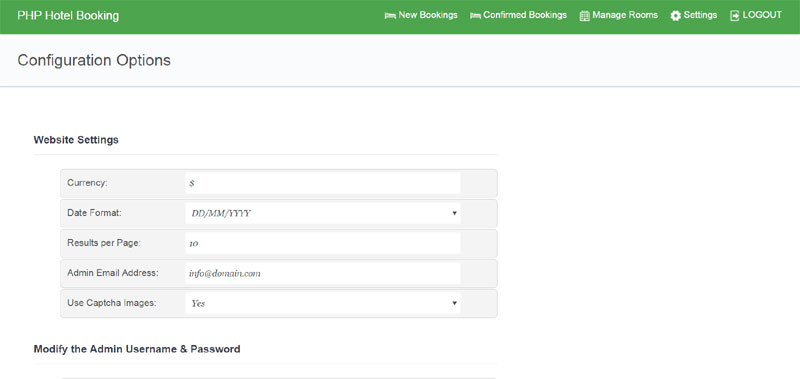Open the New Bookings page
Screen dimensions: 800x379
428,15
